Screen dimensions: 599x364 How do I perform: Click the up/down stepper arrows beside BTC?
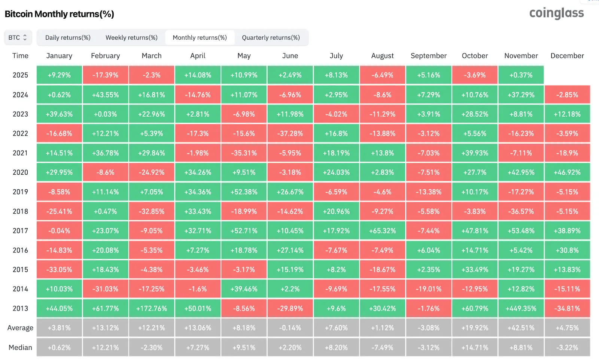pyautogui.click(x=25, y=37)
